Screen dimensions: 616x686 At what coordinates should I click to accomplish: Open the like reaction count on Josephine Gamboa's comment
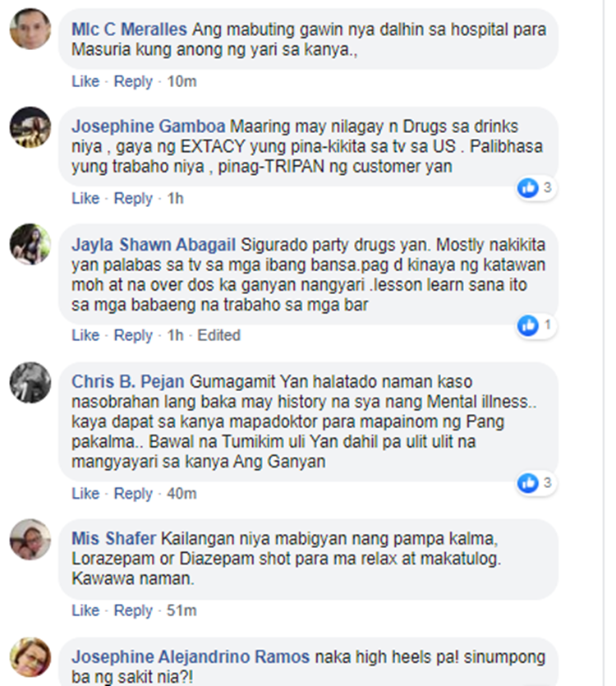536,188
